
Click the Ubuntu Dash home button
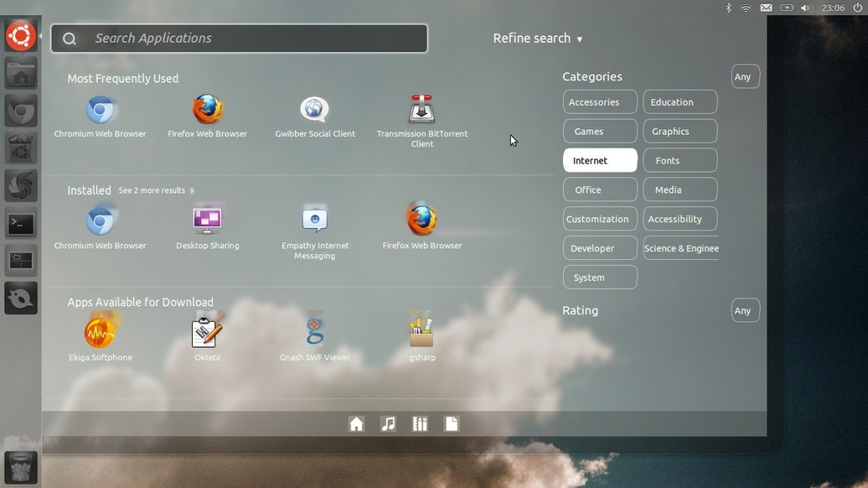coord(20,36)
